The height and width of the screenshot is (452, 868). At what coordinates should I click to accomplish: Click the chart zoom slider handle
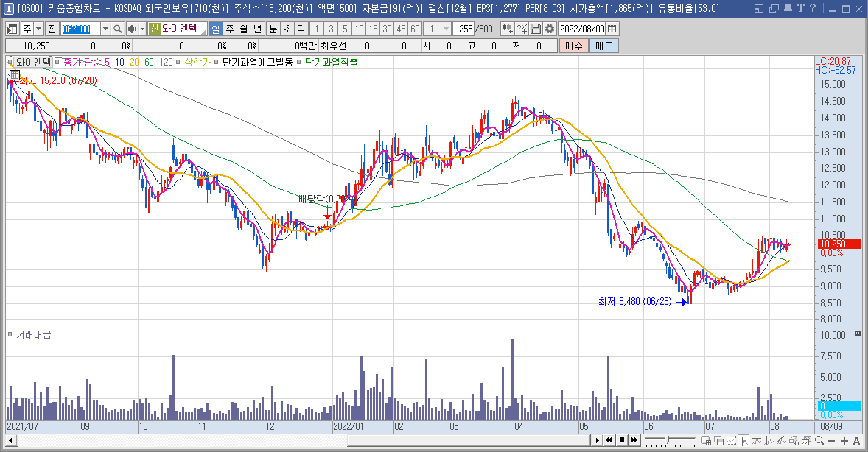[668, 440]
